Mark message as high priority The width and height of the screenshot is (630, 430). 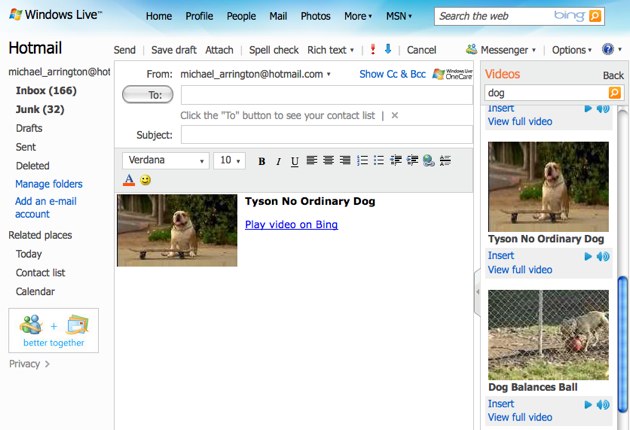pyautogui.click(x=373, y=49)
